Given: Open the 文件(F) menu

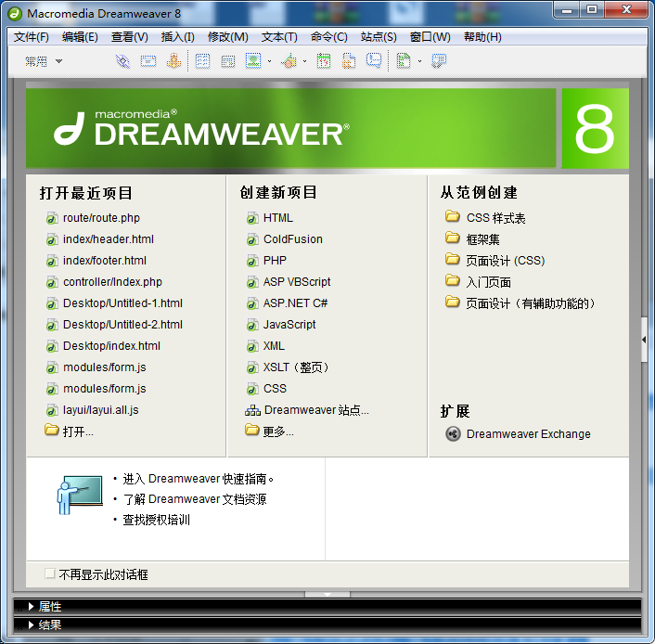Looking at the screenshot, I should [32, 37].
